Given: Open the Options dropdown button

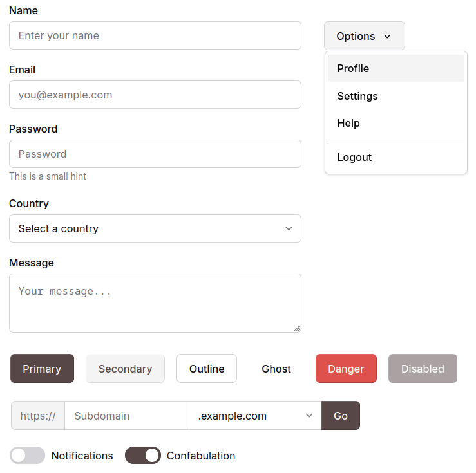Looking at the screenshot, I should (364, 36).
